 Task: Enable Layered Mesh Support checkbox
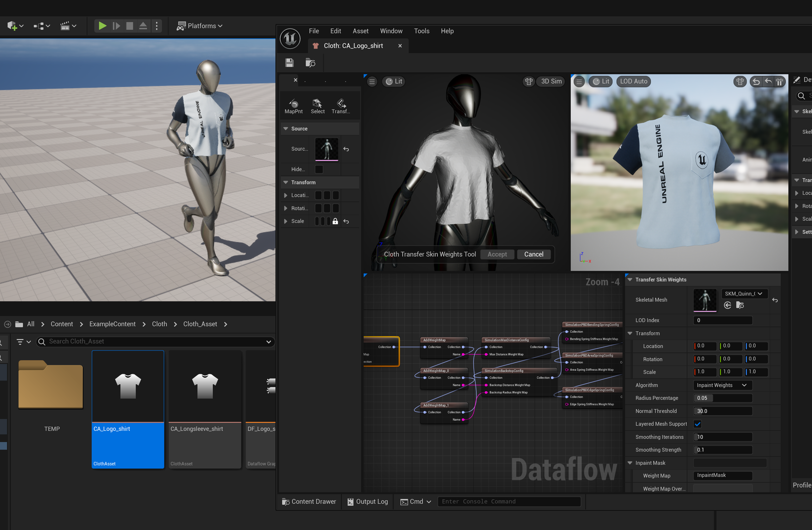click(697, 424)
